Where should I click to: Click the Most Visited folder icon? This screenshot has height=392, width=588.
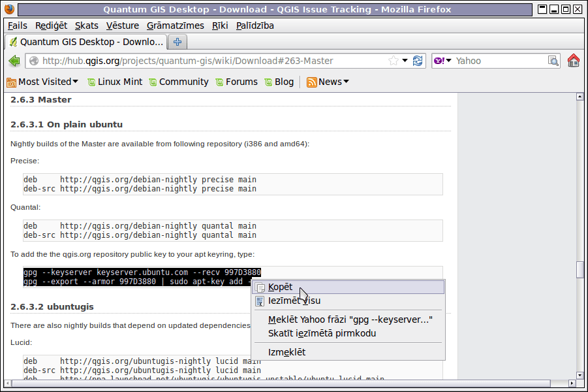[x=12, y=82]
